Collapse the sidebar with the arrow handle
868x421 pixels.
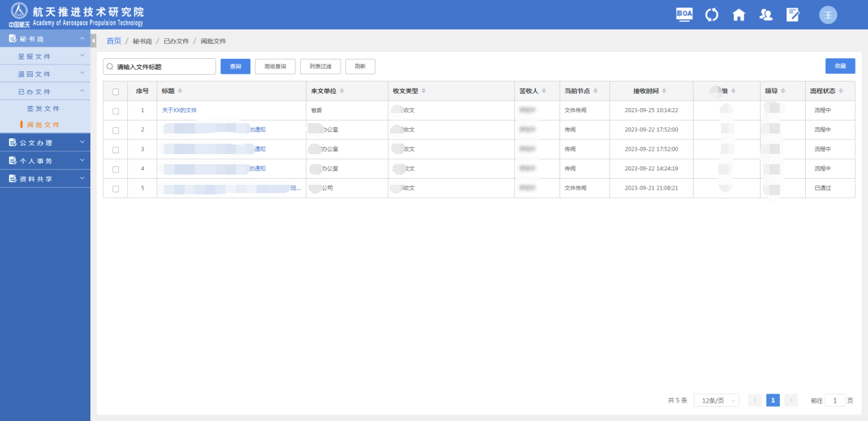(93, 41)
